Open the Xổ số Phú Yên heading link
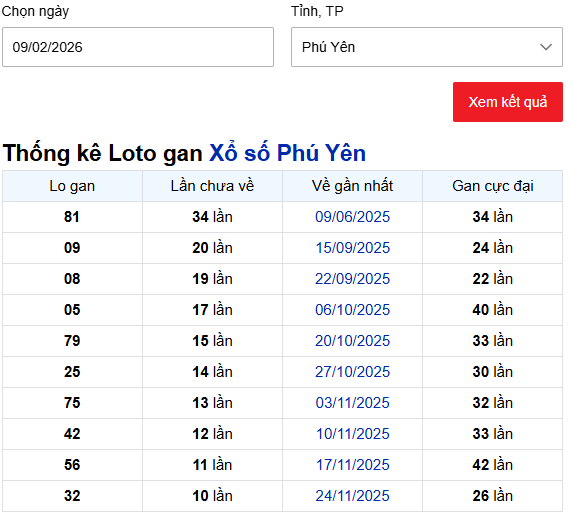Screen dimensions: 571x521 click(x=287, y=153)
